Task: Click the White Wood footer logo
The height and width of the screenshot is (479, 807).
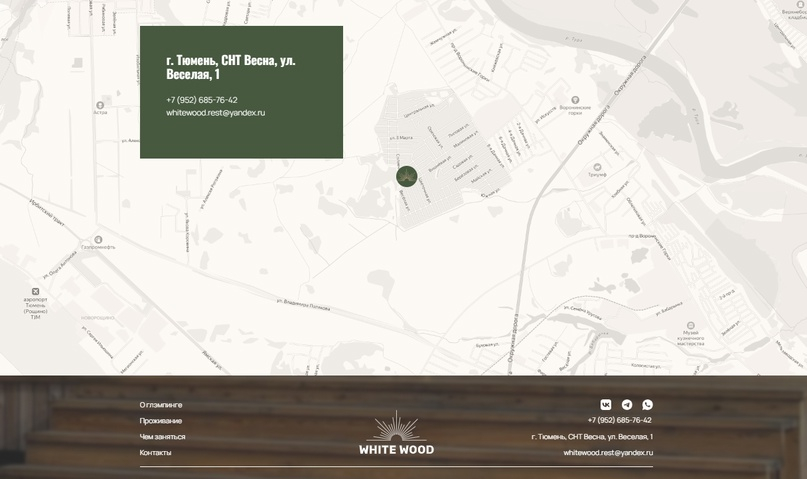Action: (396, 433)
